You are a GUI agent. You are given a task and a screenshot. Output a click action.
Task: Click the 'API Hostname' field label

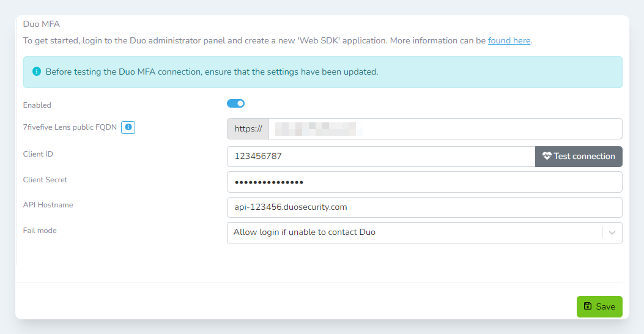click(48, 205)
